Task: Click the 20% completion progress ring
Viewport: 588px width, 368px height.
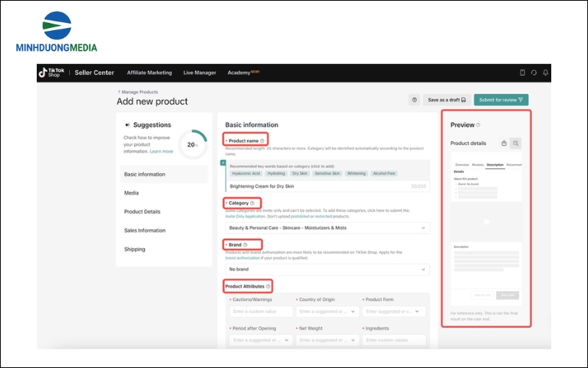Action: [193, 144]
